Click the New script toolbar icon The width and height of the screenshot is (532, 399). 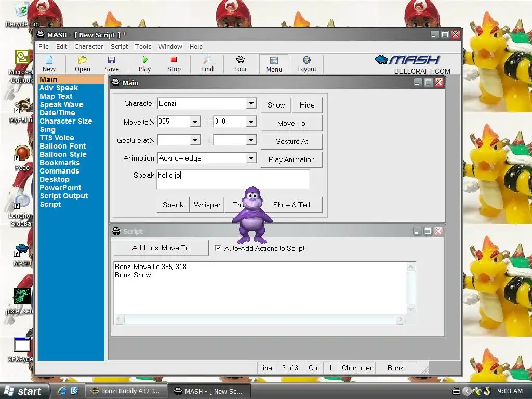click(x=49, y=64)
